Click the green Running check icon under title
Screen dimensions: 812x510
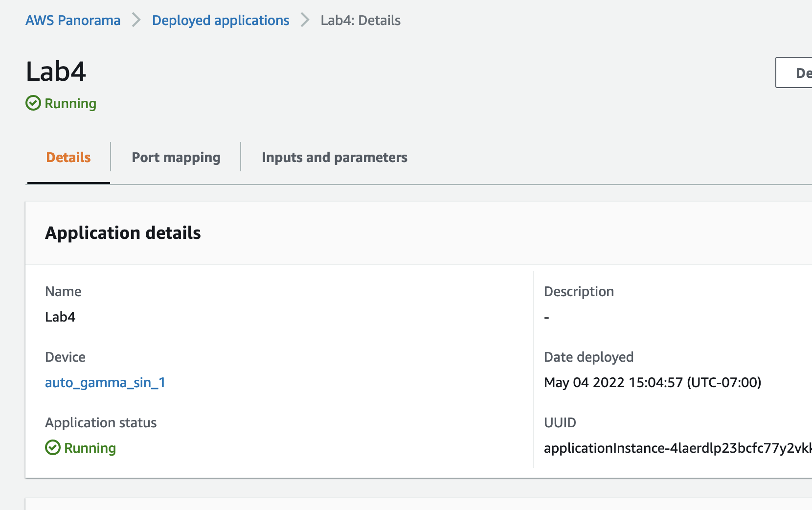click(x=33, y=103)
